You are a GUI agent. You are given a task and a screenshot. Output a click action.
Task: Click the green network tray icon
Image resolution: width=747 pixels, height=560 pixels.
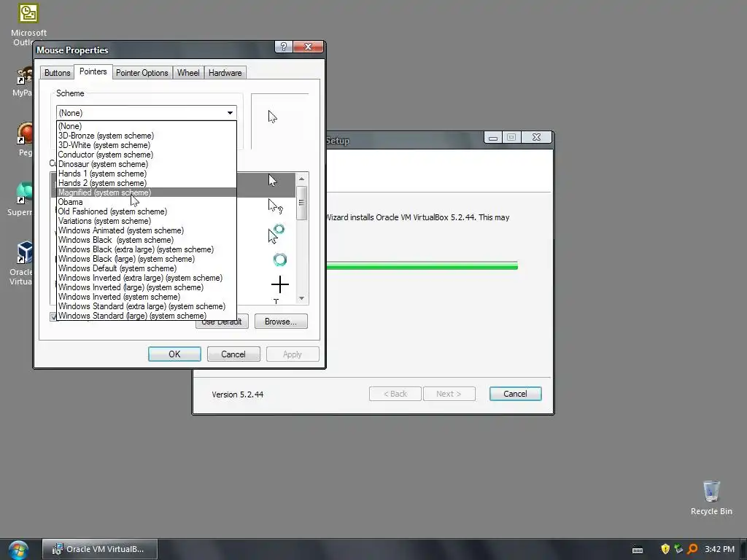678,549
